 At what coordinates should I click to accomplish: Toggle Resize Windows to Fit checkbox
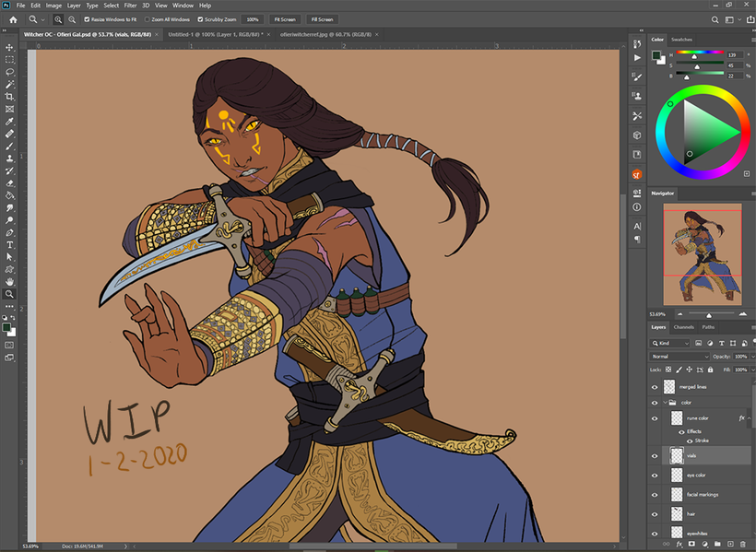click(x=88, y=19)
